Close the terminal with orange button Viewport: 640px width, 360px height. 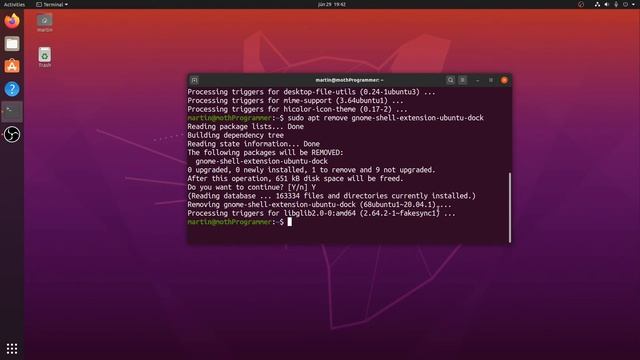click(x=504, y=80)
